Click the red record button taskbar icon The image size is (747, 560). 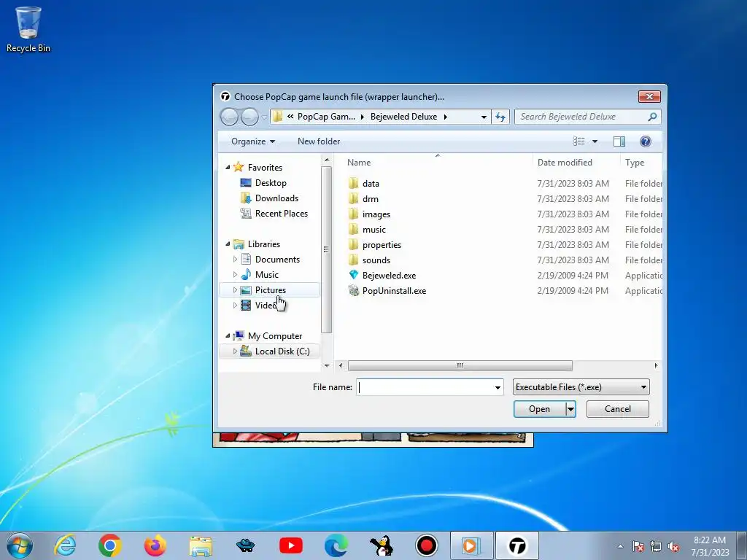tap(427, 545)
